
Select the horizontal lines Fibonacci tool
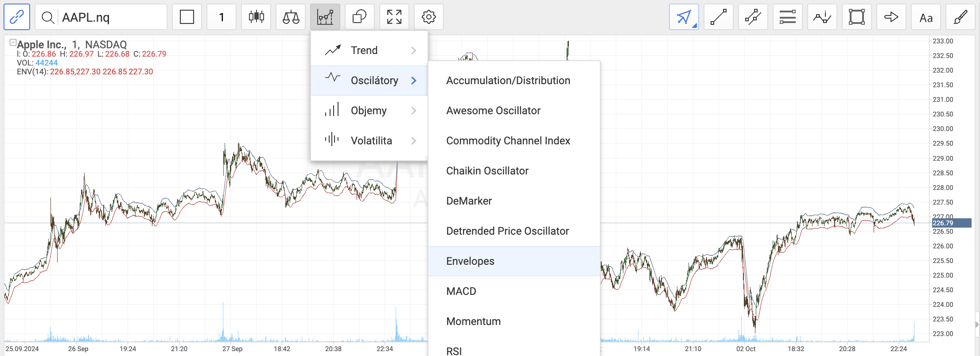pyautogui.click(x=788, y=17)
